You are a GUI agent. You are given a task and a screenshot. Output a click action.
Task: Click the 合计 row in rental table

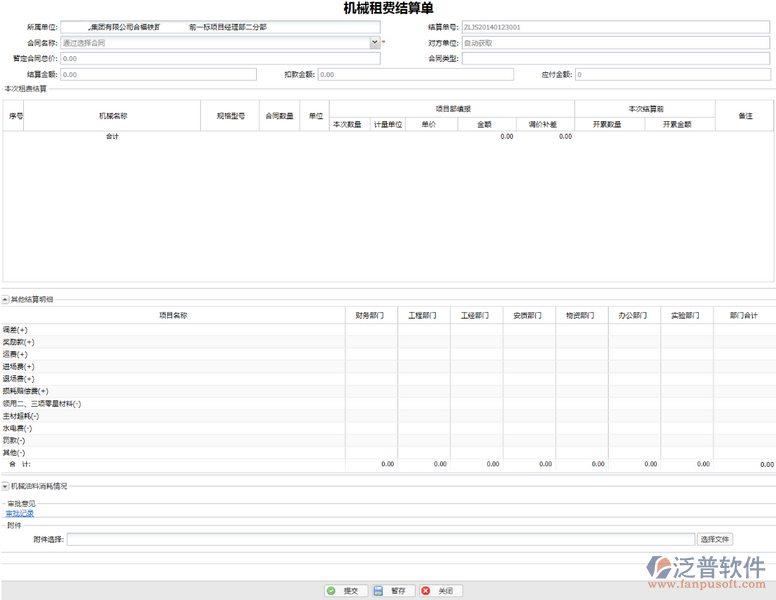[388, 136]
